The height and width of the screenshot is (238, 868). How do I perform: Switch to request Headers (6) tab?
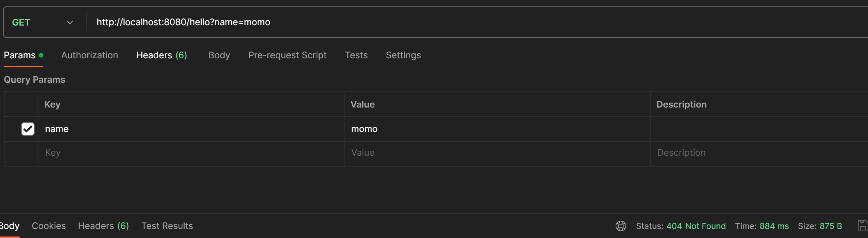[161, 55]
